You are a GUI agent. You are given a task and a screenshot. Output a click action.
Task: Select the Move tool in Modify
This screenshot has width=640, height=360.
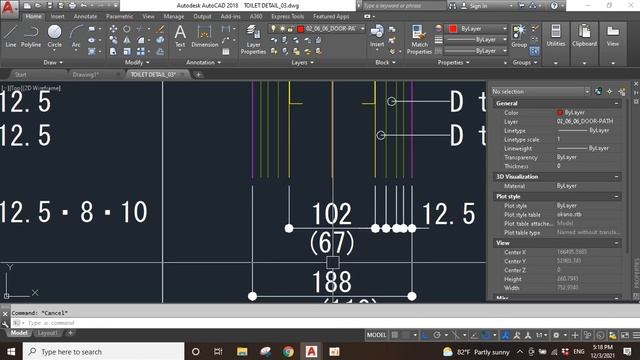(113, 29)
